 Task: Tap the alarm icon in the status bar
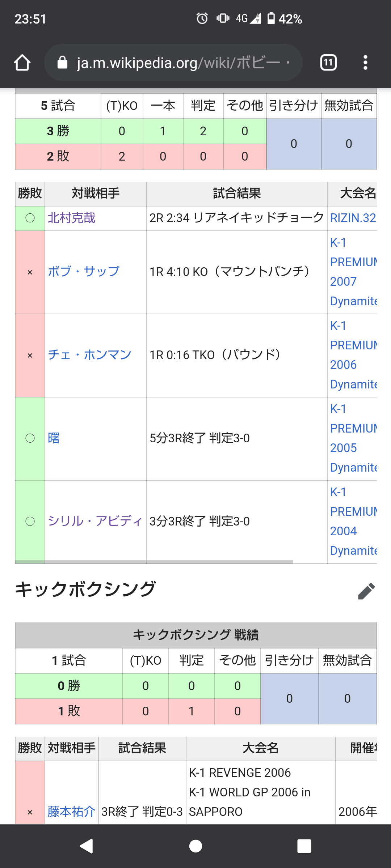(202, 18)
